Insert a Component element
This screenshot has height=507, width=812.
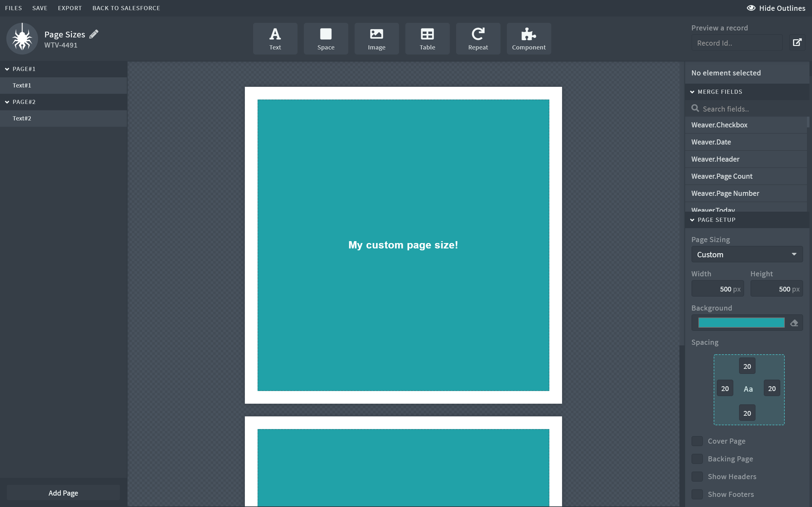pyautogui.click(x=528, y=39)
